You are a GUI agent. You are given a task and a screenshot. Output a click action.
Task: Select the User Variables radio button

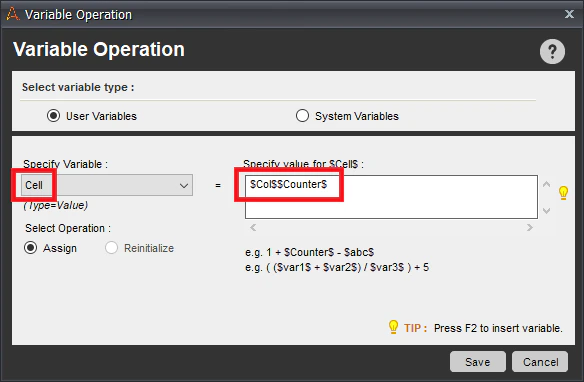click(53, 116)
